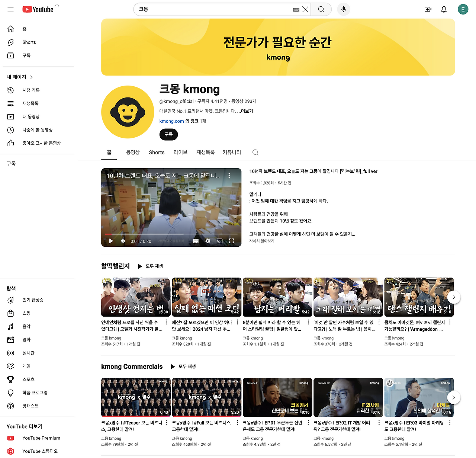Image resolution: width=476 pixels, height=458 pixels.
Task: Open the create video button
Action: [428, 9]
